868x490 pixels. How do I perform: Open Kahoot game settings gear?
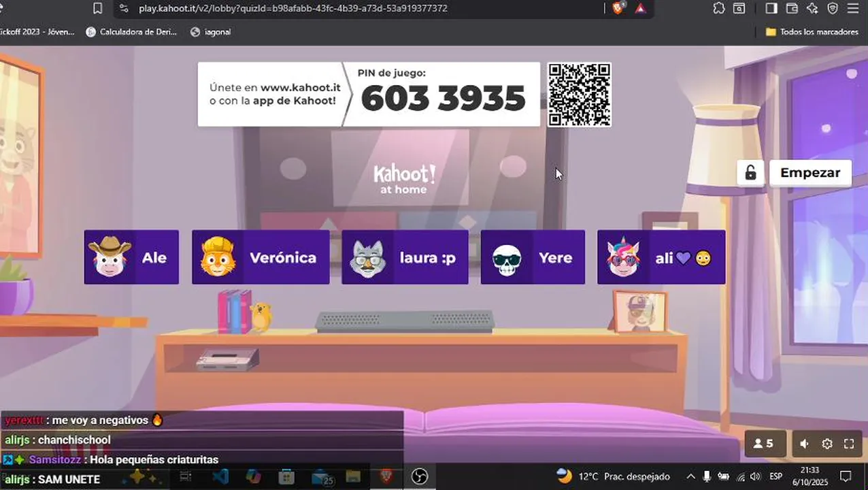[827, 444]
